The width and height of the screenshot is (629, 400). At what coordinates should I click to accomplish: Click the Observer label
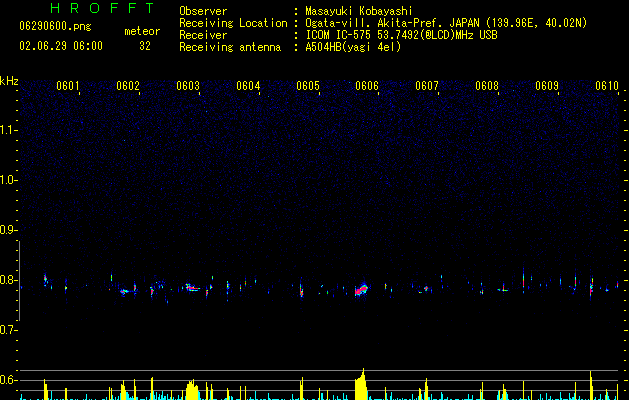(203, 11)
